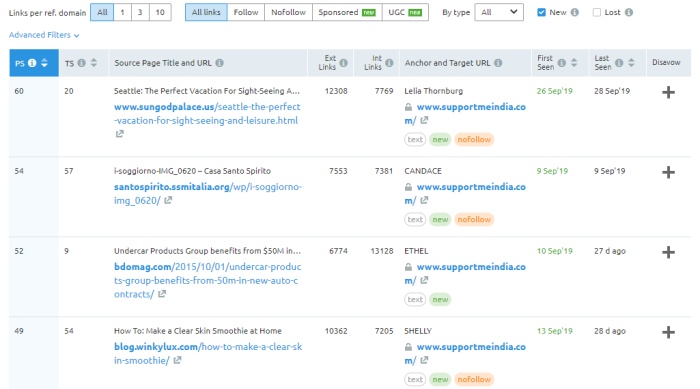The width and height of the screenshot is (700, 389).
Task: Click 'Seattle: The Perfect Vacation' title
Action: tap(207, 91)
